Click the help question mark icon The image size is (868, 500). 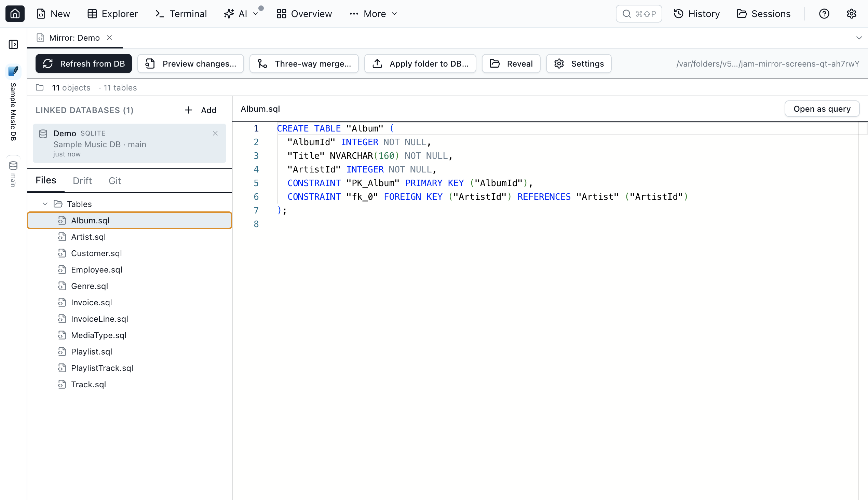(x=824, y=14)
